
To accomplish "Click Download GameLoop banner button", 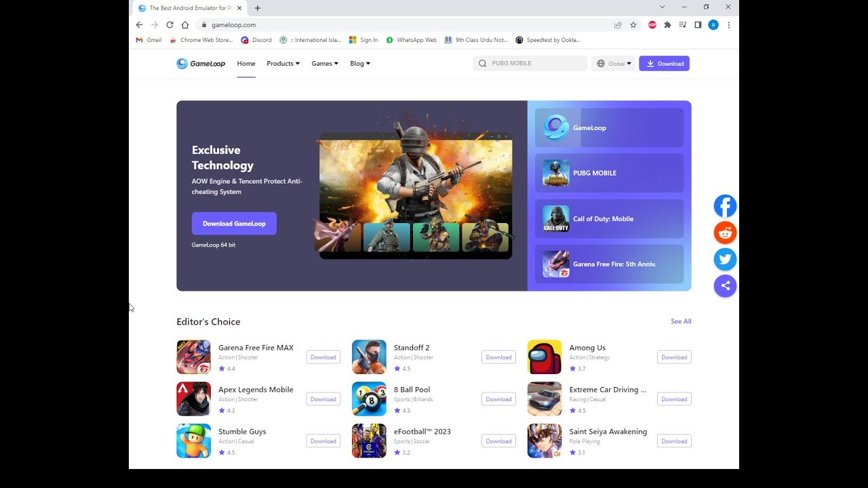I will (234, 224).
